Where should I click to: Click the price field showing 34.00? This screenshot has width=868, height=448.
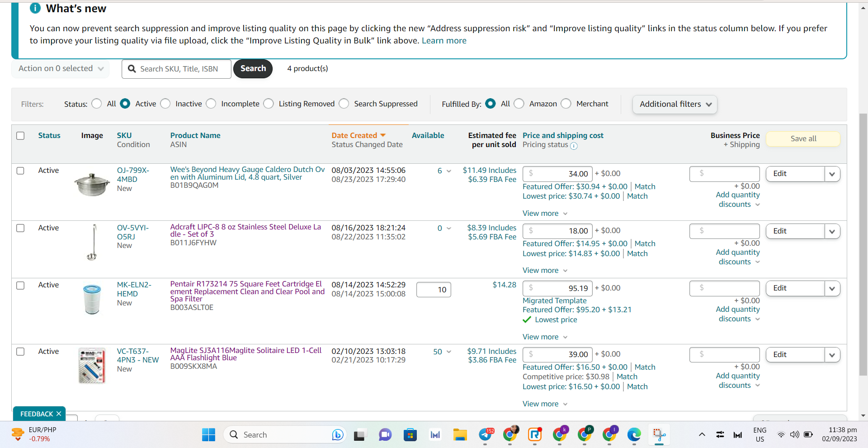point(557,174)
